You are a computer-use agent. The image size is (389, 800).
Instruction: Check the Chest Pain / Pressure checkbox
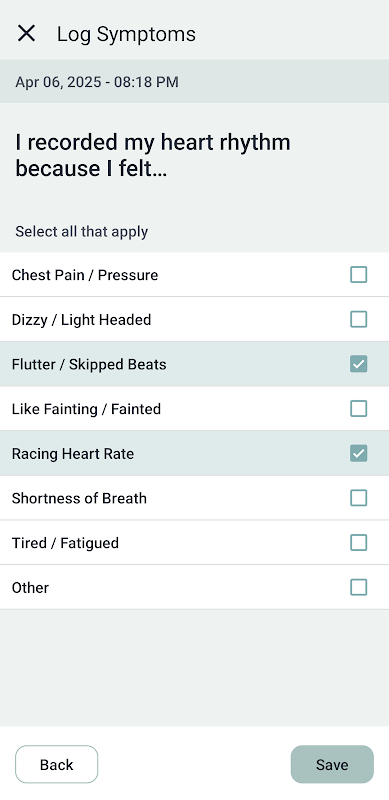click(x=358, y=274)
